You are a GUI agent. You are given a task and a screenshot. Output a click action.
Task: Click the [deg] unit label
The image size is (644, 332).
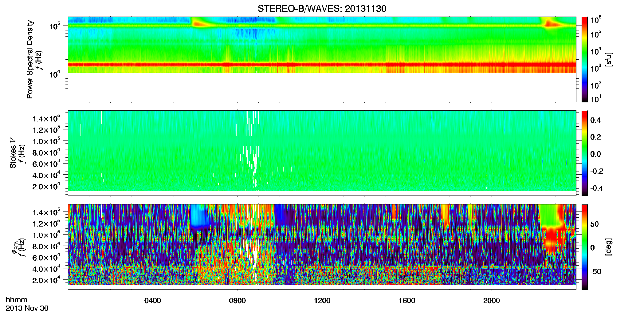click(x=609, y=247)
